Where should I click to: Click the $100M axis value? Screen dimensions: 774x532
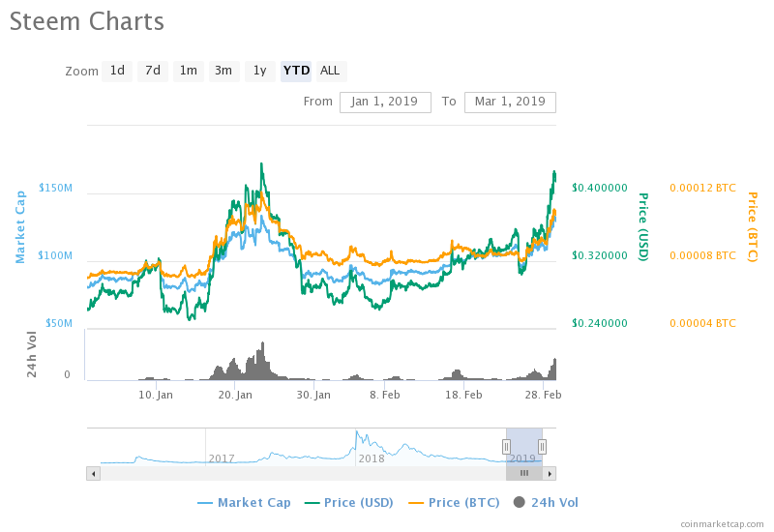[55, 255]
